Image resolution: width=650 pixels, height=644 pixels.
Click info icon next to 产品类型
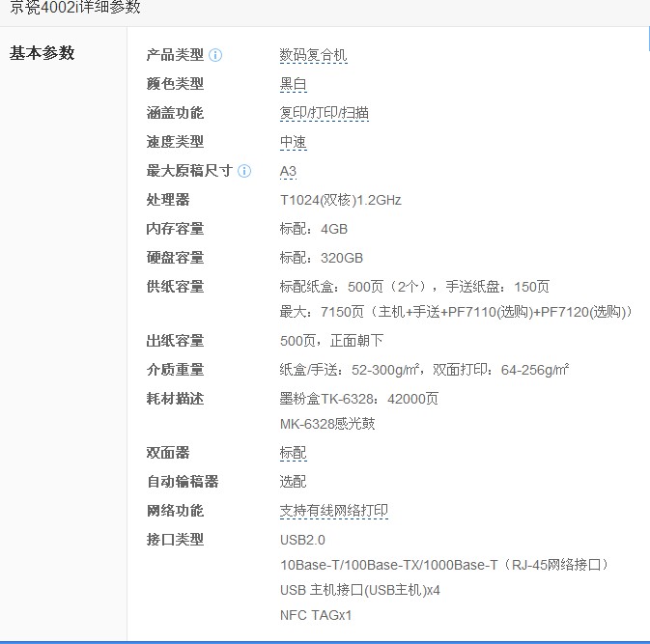click(215, 55)
